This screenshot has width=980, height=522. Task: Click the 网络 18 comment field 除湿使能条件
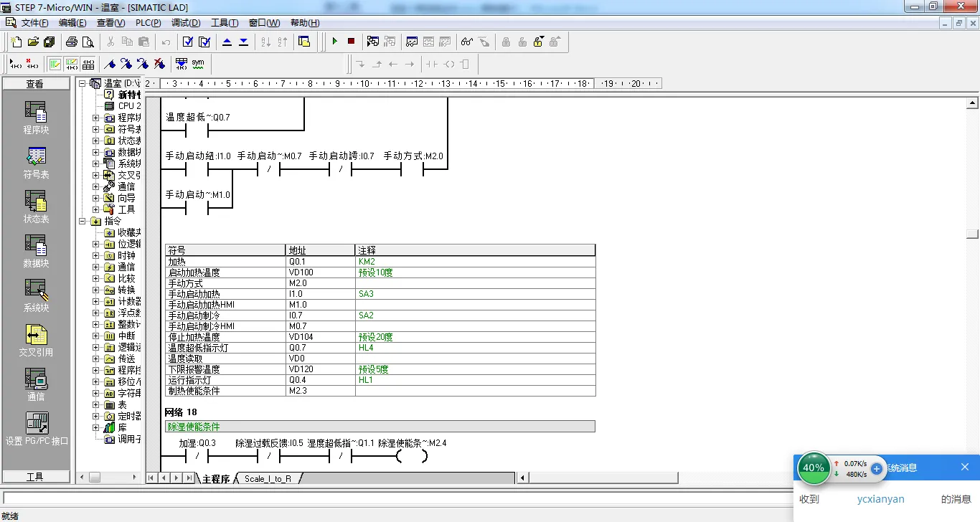tap(380, 427)
